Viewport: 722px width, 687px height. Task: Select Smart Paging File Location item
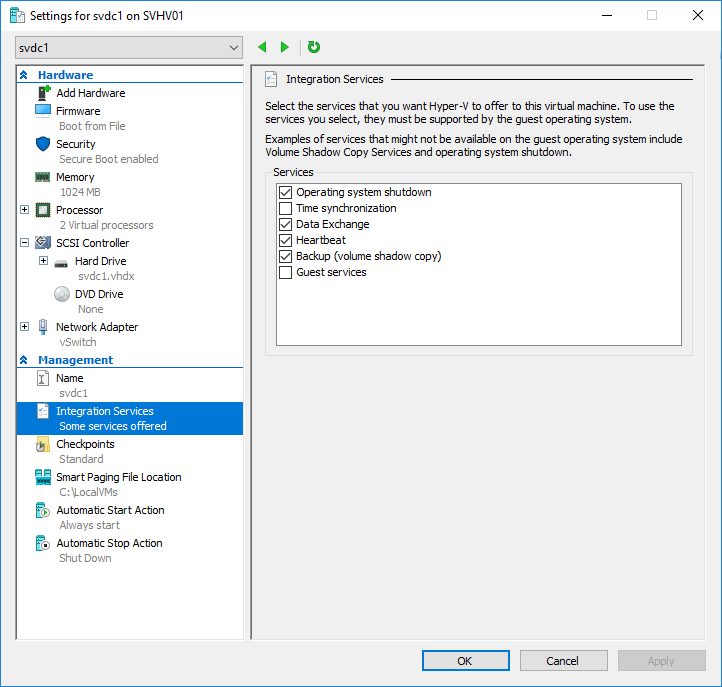(119, 477)
